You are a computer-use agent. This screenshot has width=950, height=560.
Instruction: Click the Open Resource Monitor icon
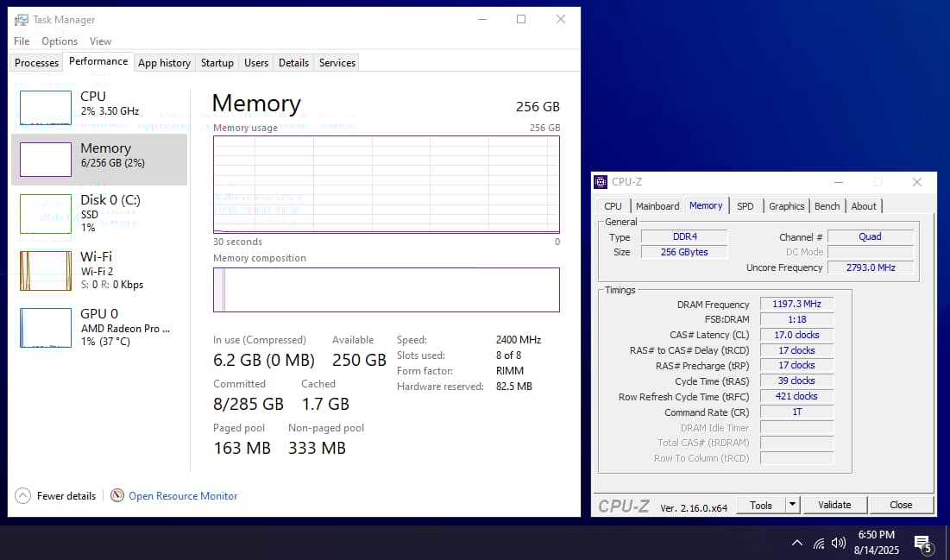tap(117, 496)
